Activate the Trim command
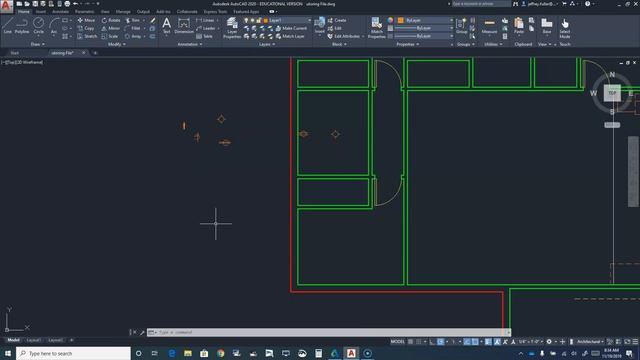 (133, 20)
